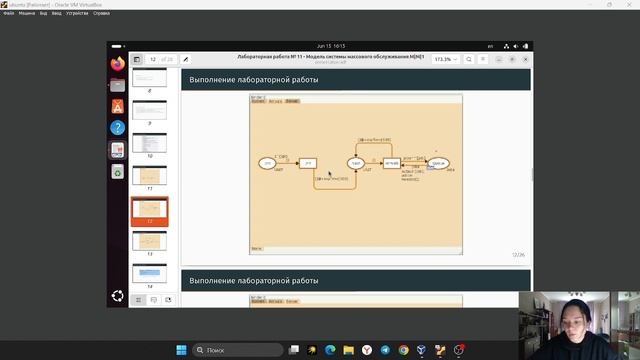
Task: Switch sidebar to bookmarks view button
Action: [168, 300]
